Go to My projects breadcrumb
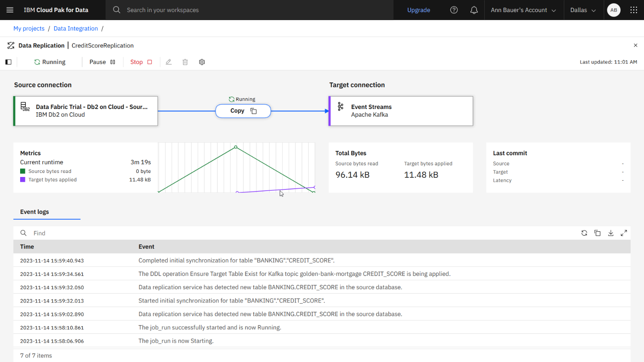644x362 pixels. tap(29, 29)
